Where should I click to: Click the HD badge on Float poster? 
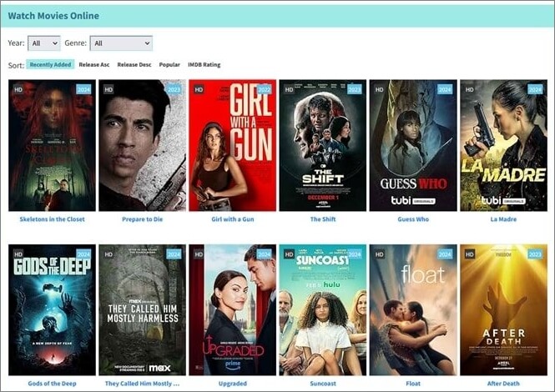(x=379, y=254)
